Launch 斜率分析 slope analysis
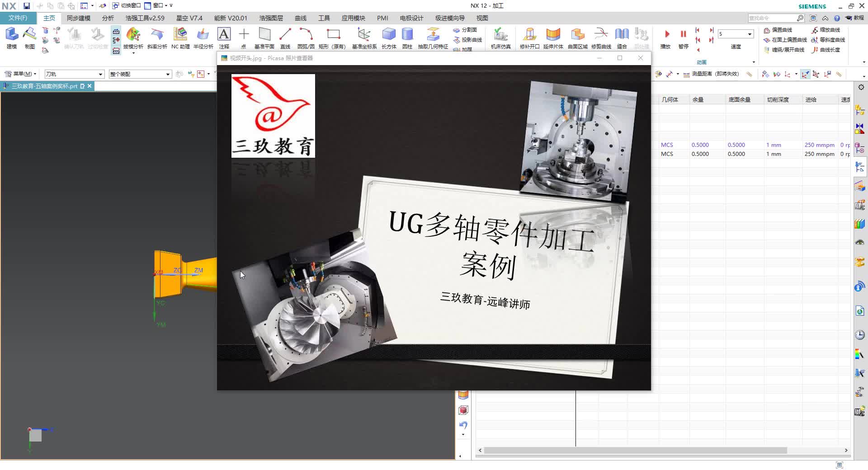This screenshot has width=868, height=470. pos(157,38)
